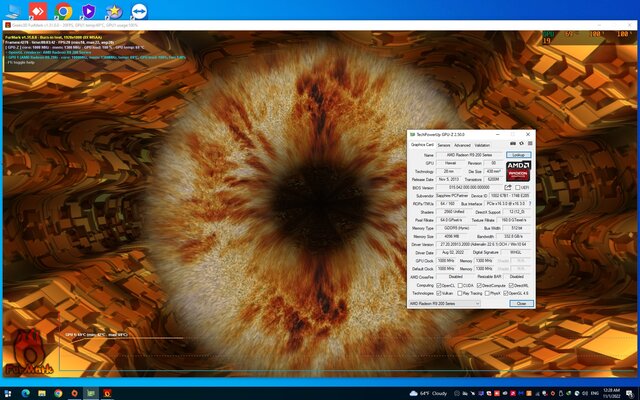The height and width of the screenshot is (400, 640).
Task: Switch to the Advanced tab
Action: [462, 144]
